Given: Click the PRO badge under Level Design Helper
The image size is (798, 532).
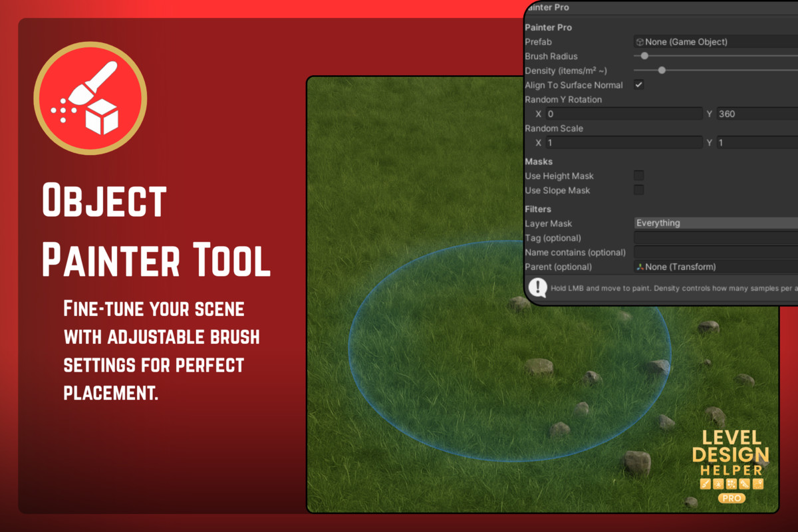Looking at the screenshot, I should click(731, 498).
